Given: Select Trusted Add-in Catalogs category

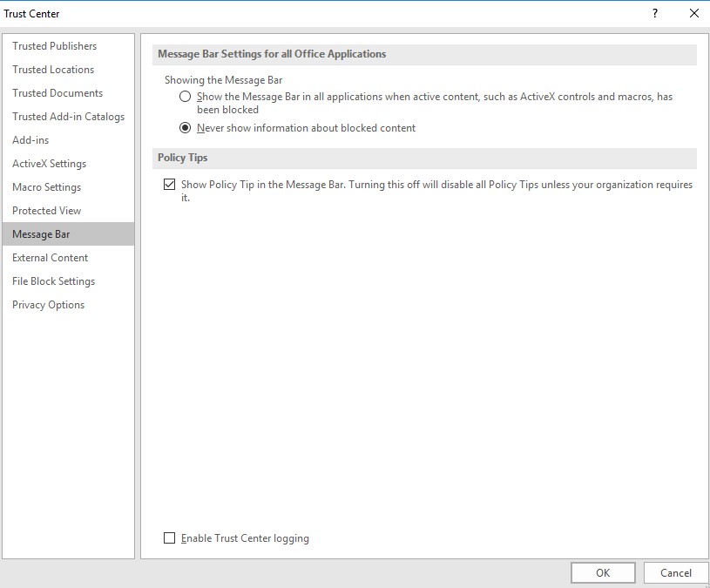Looking at the screenshot, I should tap(68, 117).
